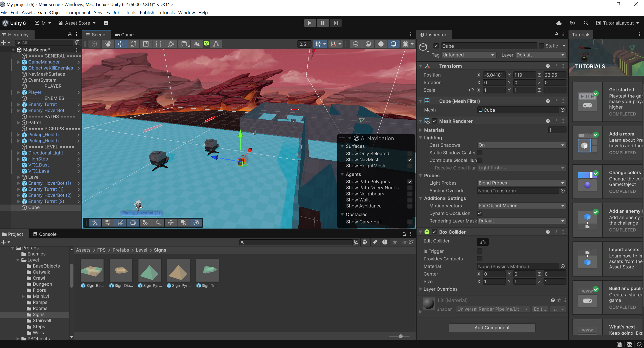
Task: Open the Package Manager toolbar icon
Action: pyautogui.click(x=106, y=23)
